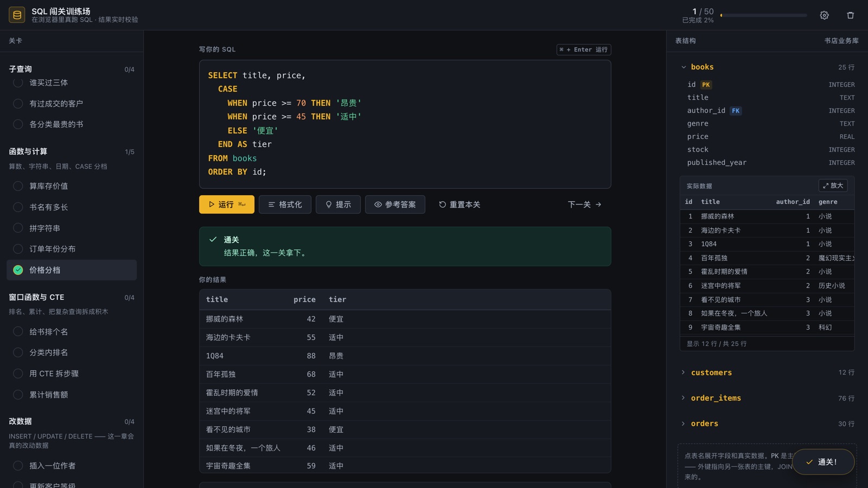Open settings via the gear icon
The width and height of the screenshot is (868, 488).
click(824, 15)
